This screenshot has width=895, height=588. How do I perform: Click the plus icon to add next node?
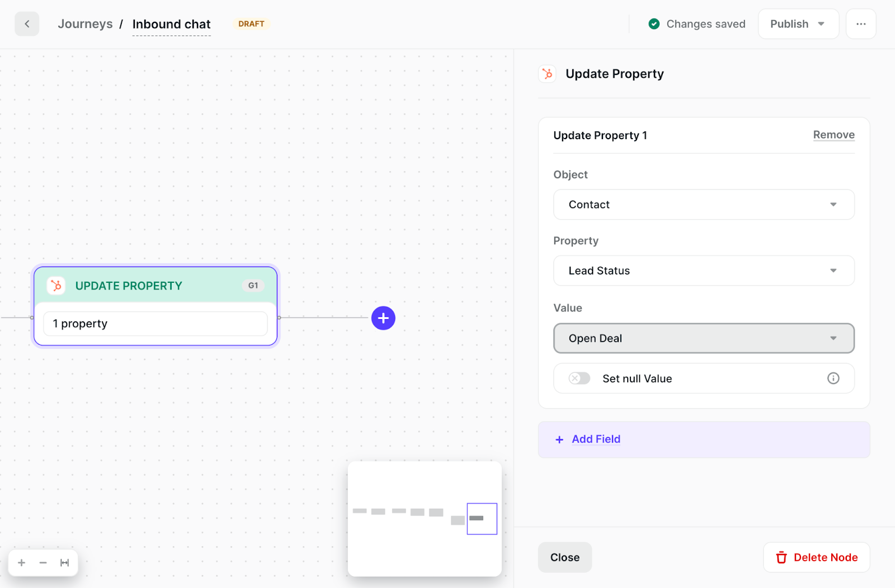tap(383, 318)
